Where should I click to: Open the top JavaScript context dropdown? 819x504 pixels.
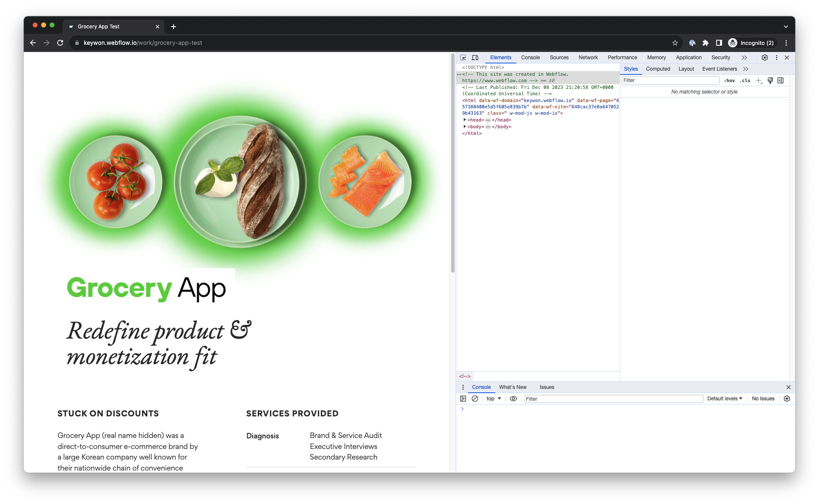tap(494, 399)
